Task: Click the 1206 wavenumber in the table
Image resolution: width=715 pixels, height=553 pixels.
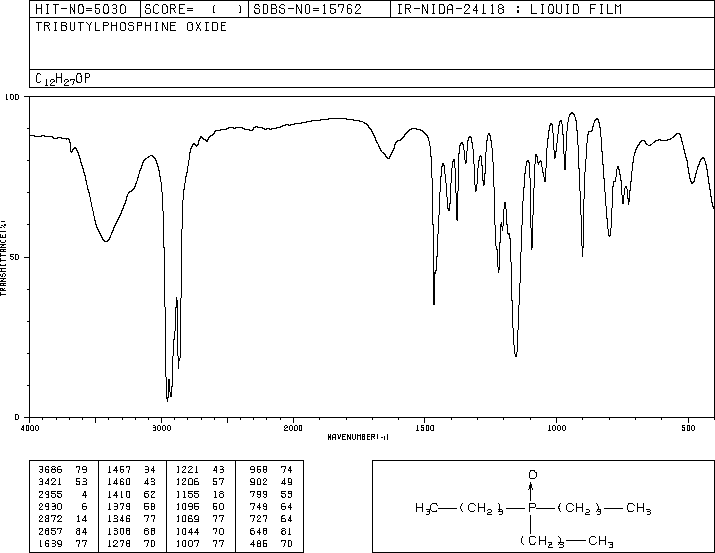Action: click(187, 482)
